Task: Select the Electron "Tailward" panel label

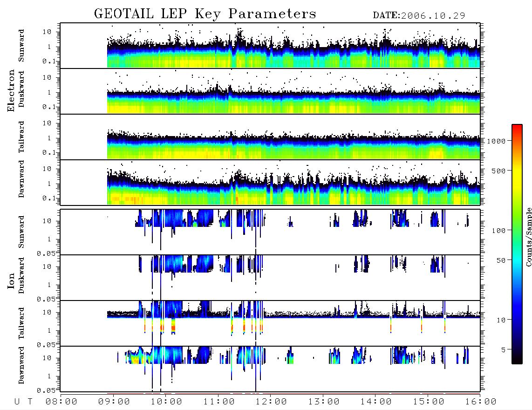Action: coord(21,137)
